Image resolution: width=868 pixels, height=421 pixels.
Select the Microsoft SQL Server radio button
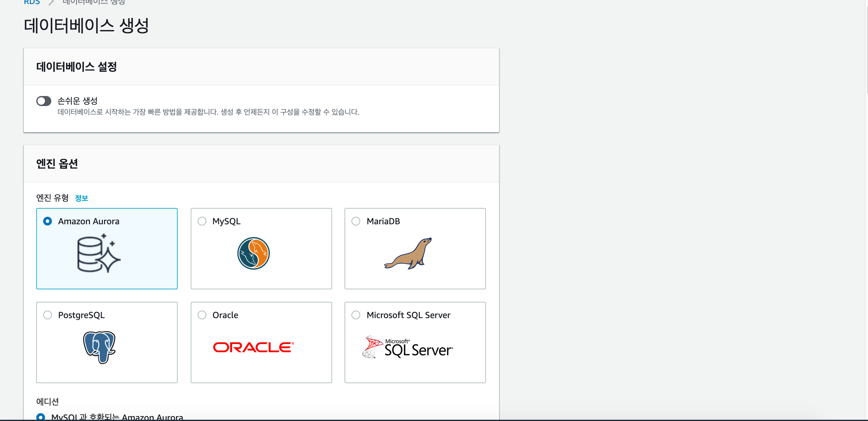point(356,315)
